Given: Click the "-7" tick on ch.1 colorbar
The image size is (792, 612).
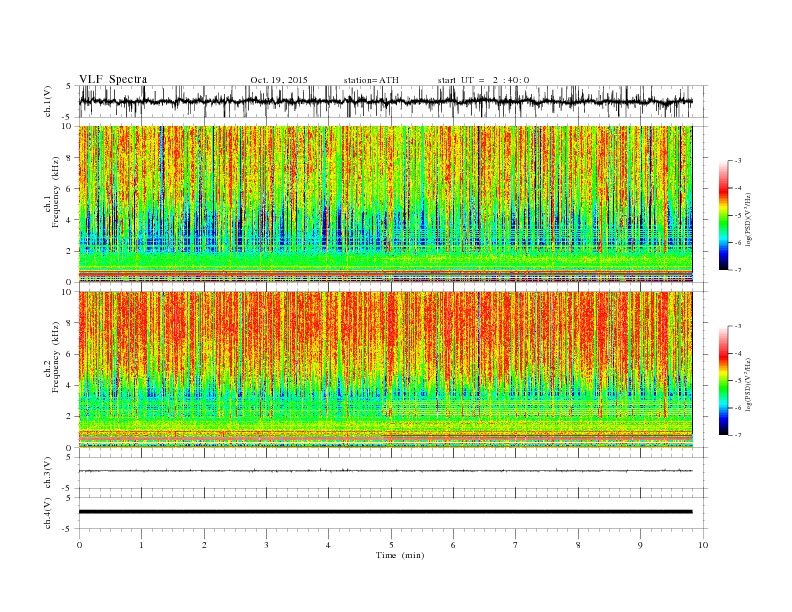Looking at the screenshot, I should 738,270.
